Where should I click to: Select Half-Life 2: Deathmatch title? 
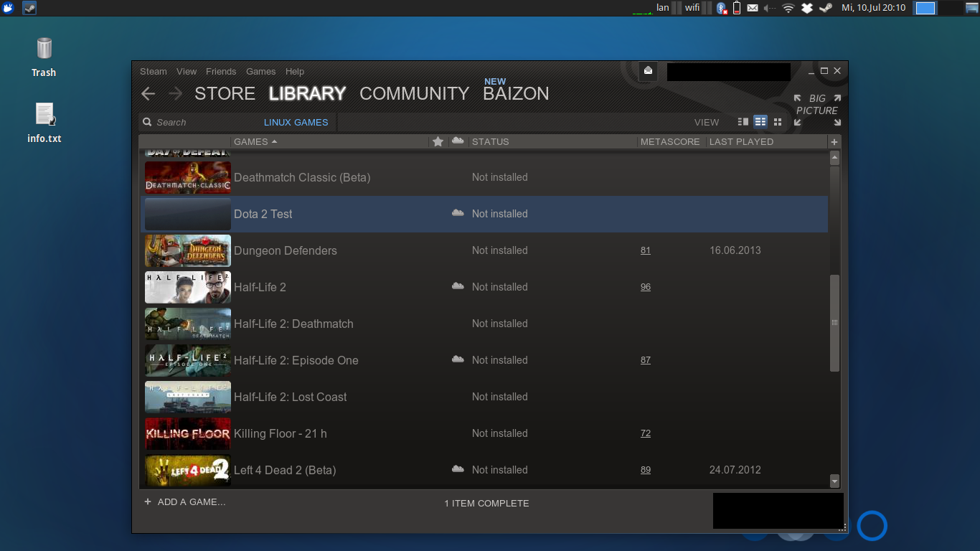[x=293, y=324]
